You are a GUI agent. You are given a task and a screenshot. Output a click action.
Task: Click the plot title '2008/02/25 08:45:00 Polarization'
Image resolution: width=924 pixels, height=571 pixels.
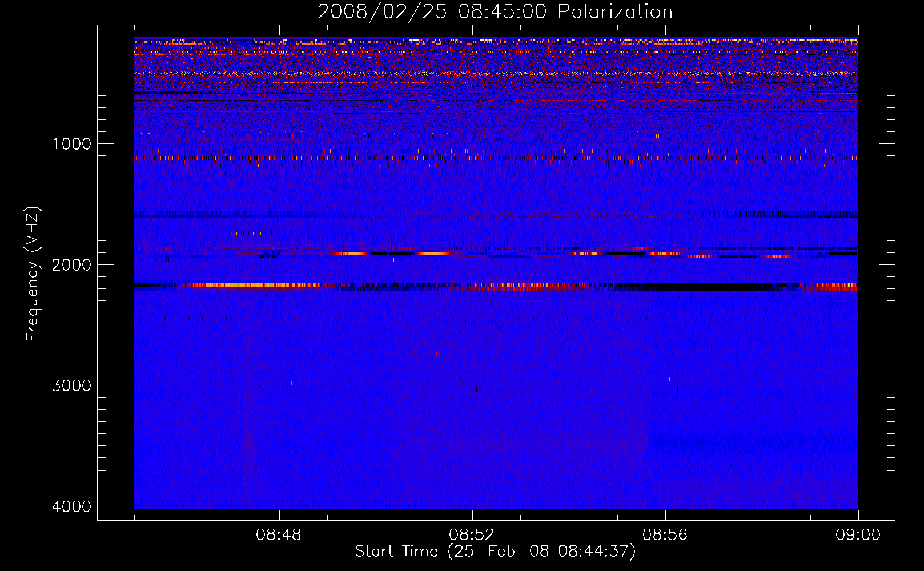pos(495,11)
